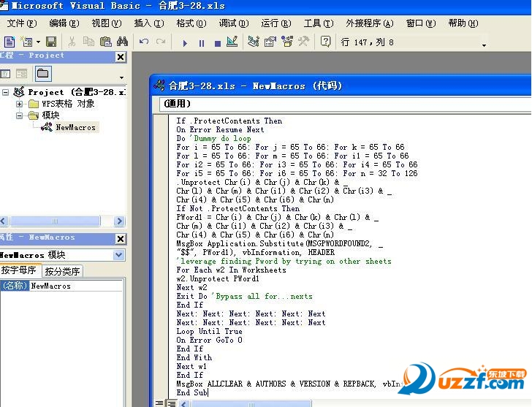The image size is (532, 407).
Task: Click the NewMacros name value field
Action: tap(76, 286)
